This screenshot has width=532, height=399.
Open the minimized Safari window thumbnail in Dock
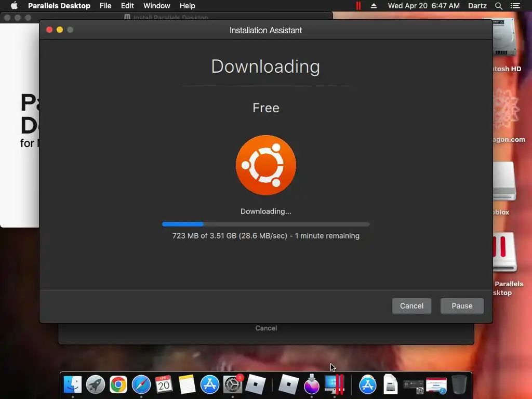436,386
